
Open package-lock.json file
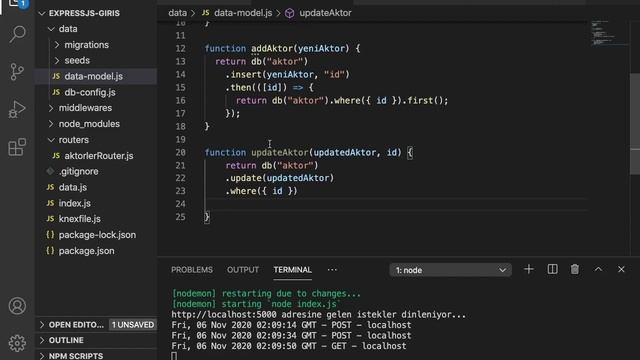[96, 235]
